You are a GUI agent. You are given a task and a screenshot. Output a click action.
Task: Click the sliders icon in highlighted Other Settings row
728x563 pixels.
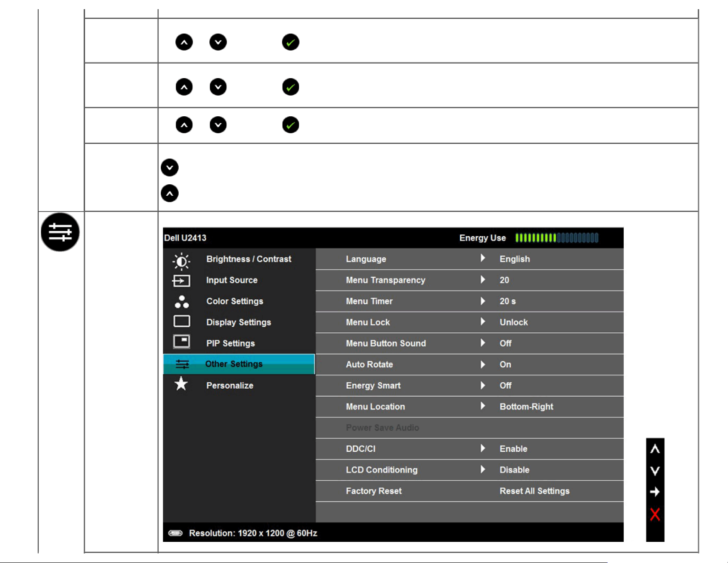pos(182,364)
